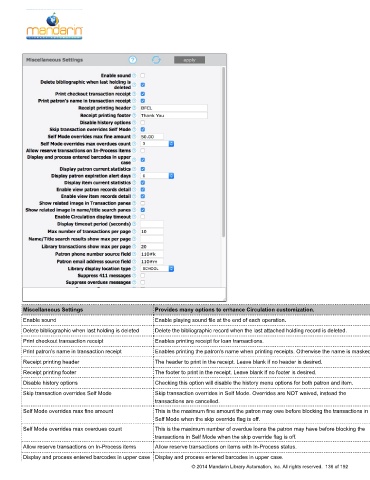Click info icon beside Print patron's name in transaction receipt
This screenshot has width=370, height=480.
pos(134,101)
